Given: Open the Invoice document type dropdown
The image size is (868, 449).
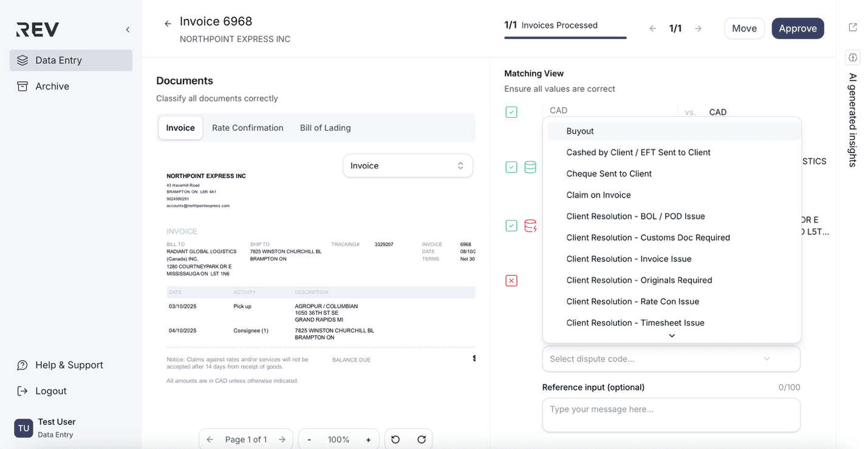Looking at the screenshot, I should [x=408, y=166].
